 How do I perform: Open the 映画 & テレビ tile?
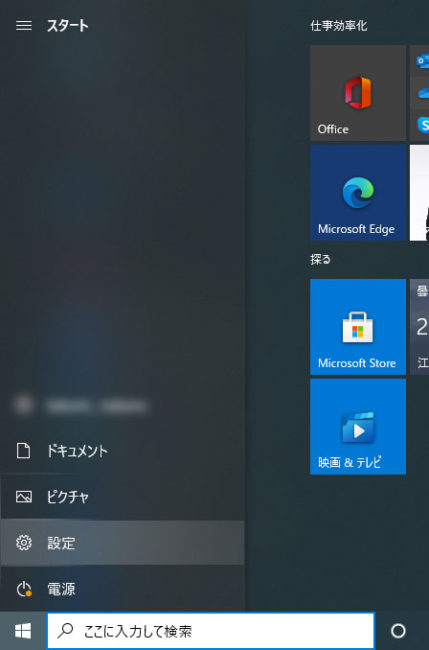[x=358, y=427]
